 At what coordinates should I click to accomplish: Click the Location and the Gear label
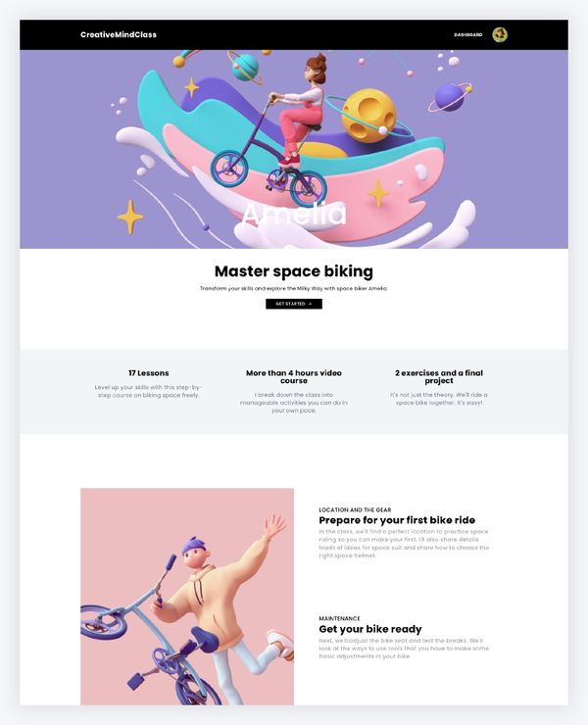point(355,510)
